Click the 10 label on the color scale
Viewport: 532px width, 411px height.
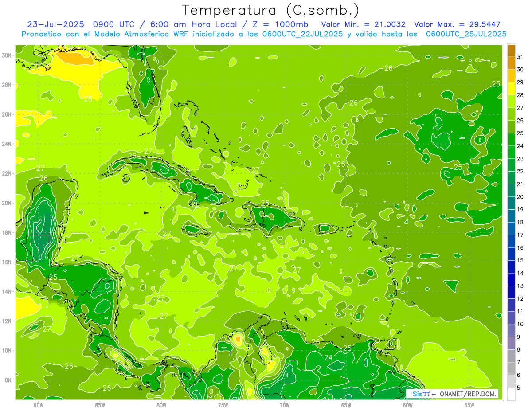point(520,324)
